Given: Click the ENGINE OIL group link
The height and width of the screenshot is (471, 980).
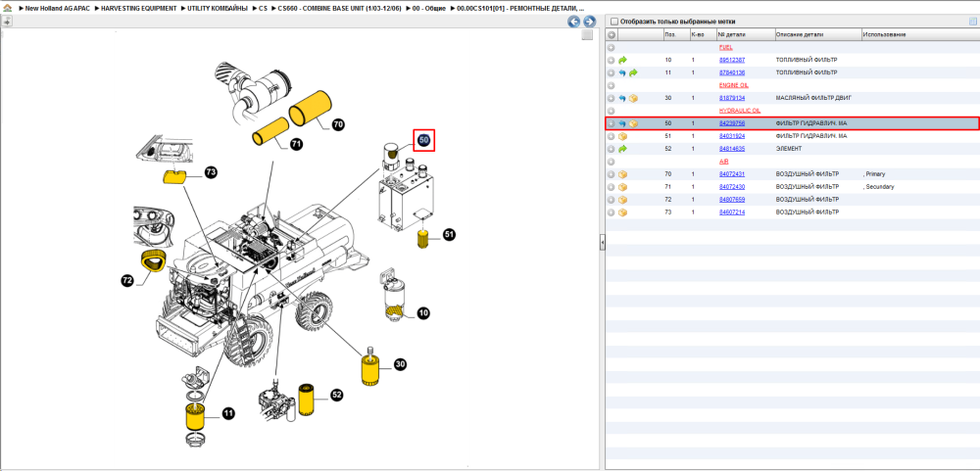Looking at the screenshot, I should (734, 85).
